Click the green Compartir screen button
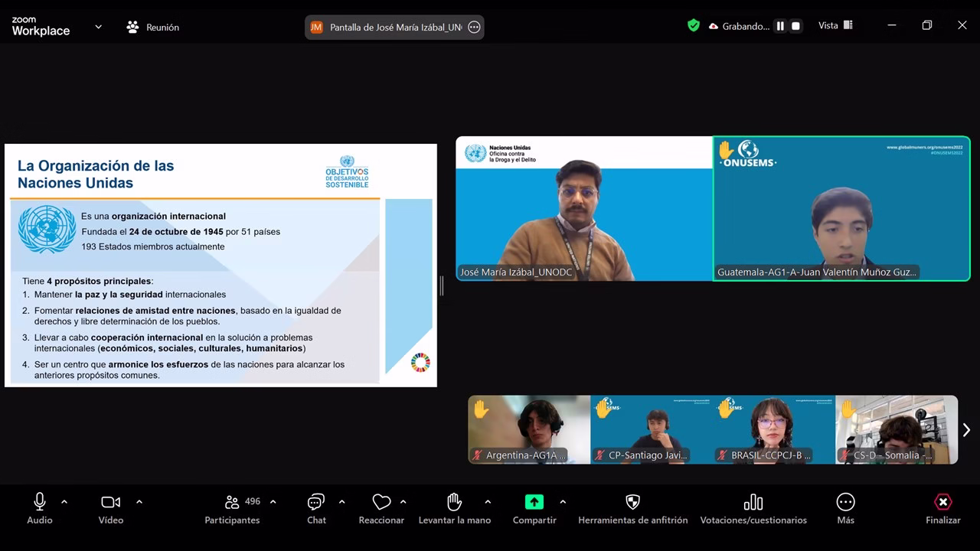 [534, 502]
